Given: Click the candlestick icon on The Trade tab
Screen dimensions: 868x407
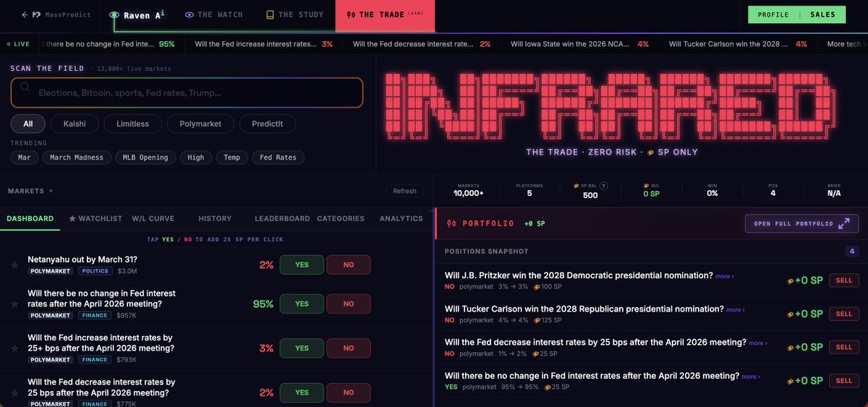Looking at the screenshot, I should tap(351, 14).
